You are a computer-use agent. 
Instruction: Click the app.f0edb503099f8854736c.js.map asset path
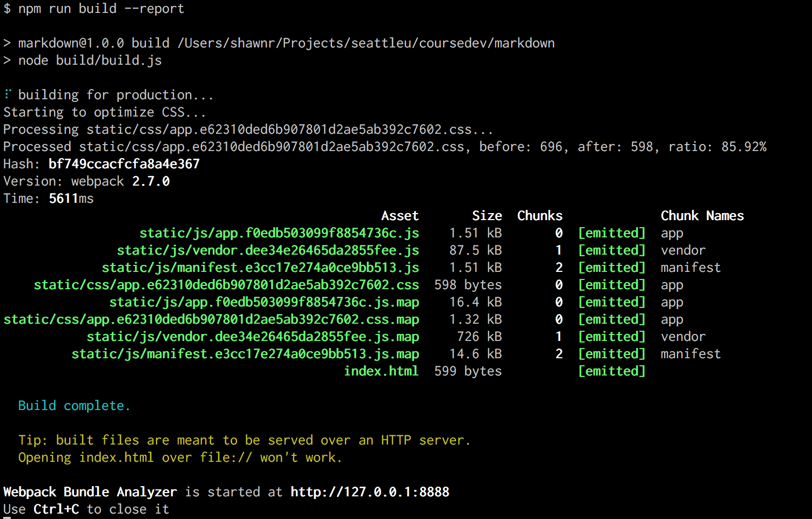[264, 302]
